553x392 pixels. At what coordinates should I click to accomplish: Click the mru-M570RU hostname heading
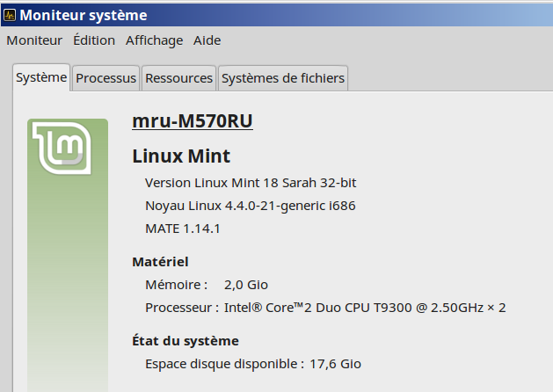coord(193,121)
